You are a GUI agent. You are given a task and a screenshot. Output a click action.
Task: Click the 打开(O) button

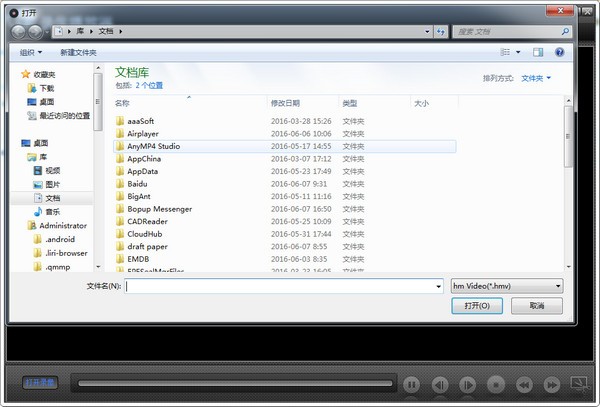(479, 306)
